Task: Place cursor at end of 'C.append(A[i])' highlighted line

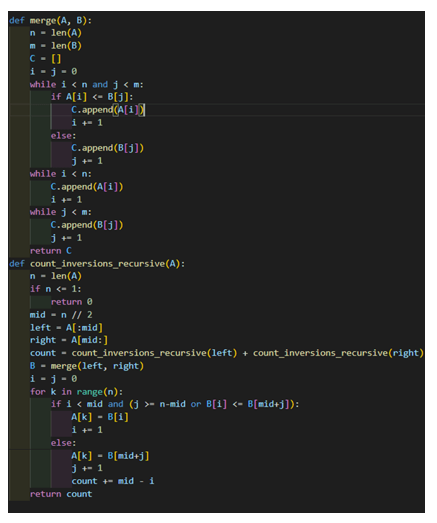Action: tap(144, 110)
